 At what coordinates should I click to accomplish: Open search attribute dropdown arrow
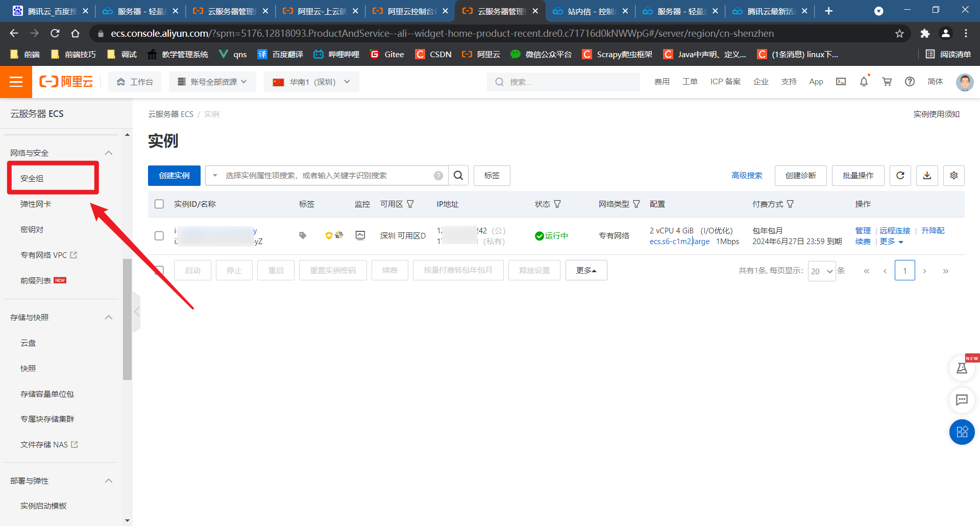point(215,176)
